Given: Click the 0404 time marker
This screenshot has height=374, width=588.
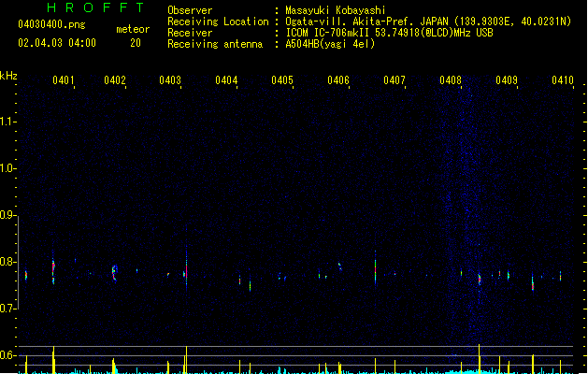Looking at the screenshot, I should [x=226, y=80].
